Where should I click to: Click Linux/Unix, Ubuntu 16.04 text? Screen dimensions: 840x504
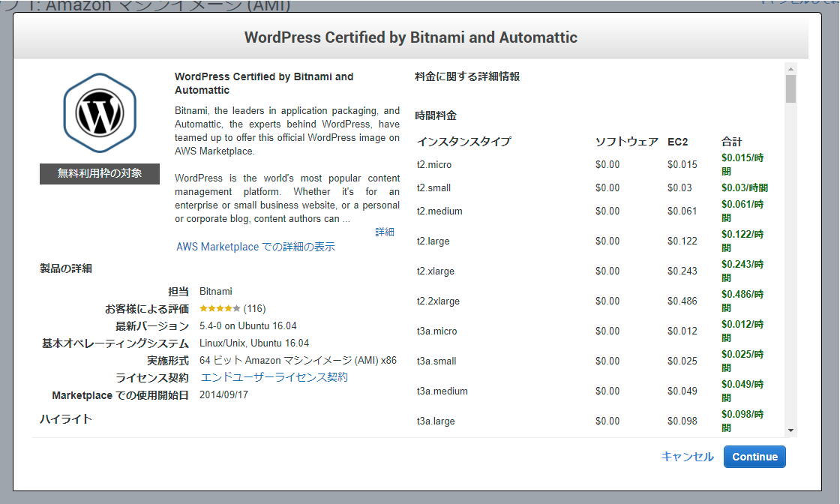pos(254,343)
